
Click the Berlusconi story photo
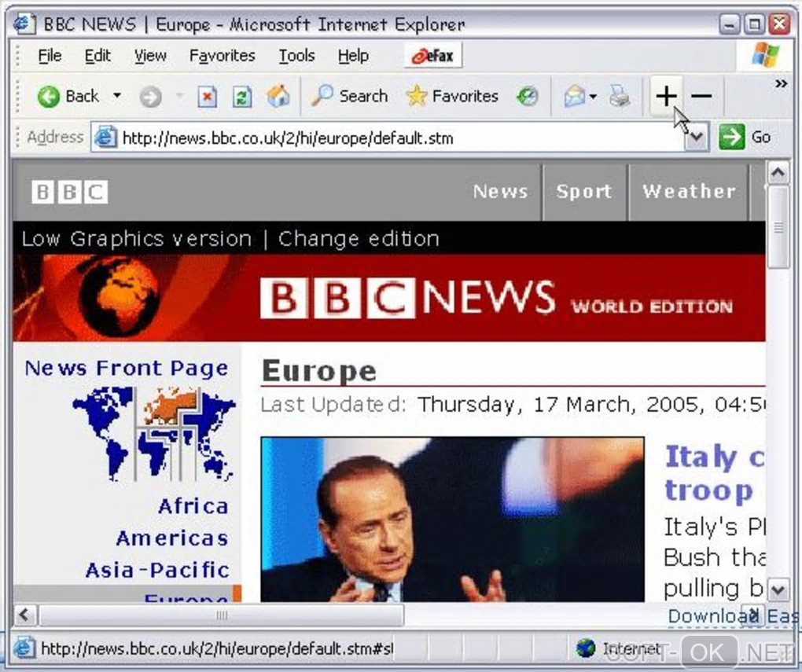[x=452, y=519]
